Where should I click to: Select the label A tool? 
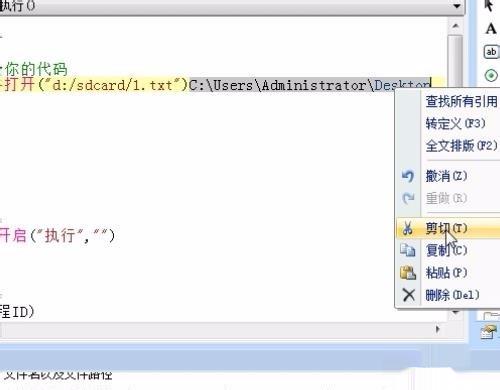491,29
